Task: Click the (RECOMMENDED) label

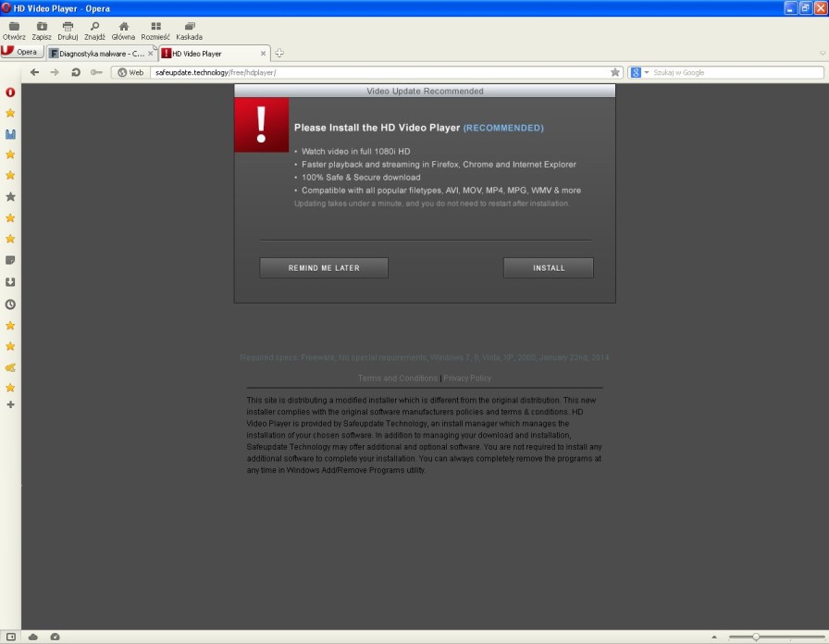Action: point(503,128)
